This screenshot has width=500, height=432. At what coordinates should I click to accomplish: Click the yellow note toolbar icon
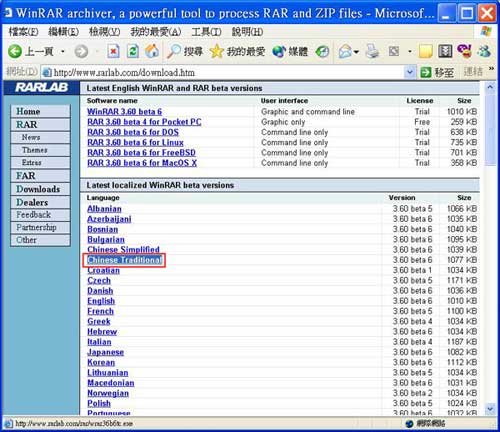point(426,52)
